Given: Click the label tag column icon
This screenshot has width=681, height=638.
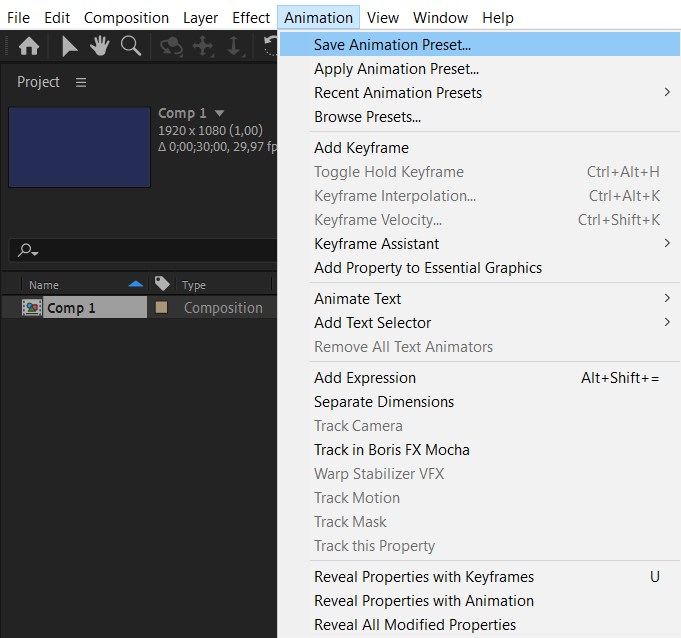Looking at the screenshot, I should click(x=162, y=284).
